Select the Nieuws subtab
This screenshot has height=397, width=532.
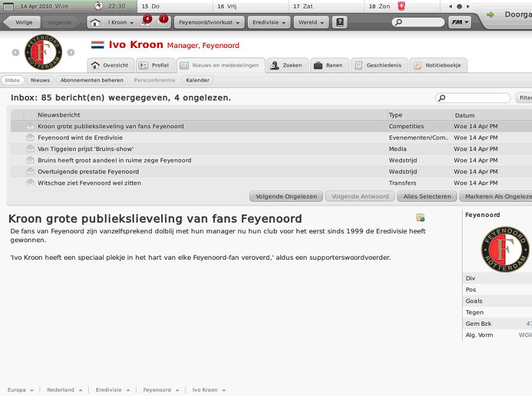[40, 80]
